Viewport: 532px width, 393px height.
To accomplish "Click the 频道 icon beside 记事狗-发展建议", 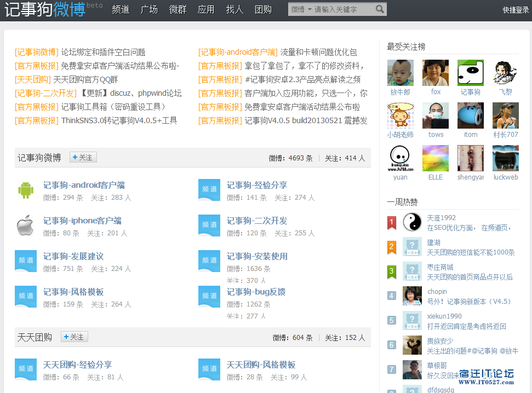I will [26, 261].
